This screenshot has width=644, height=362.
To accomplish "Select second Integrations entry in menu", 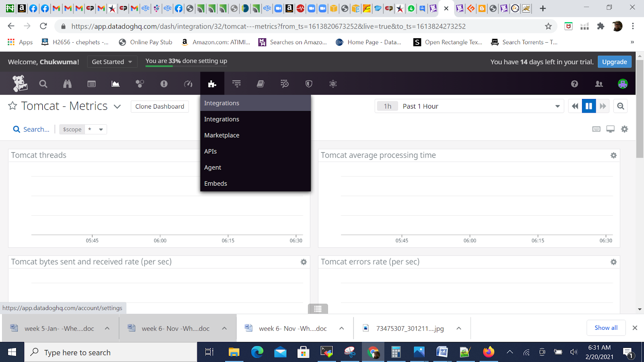I will click(x=256, y=119).
